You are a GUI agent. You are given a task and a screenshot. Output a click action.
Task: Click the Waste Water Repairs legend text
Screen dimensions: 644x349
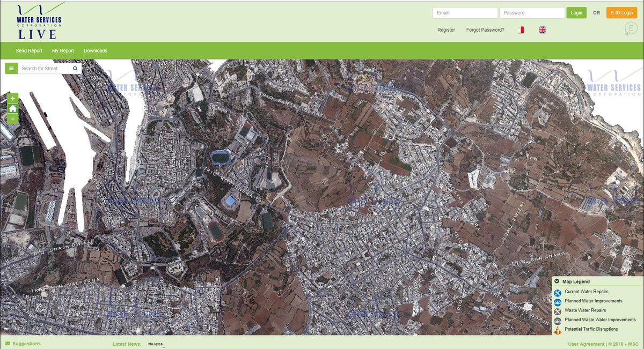pos(585,310)
